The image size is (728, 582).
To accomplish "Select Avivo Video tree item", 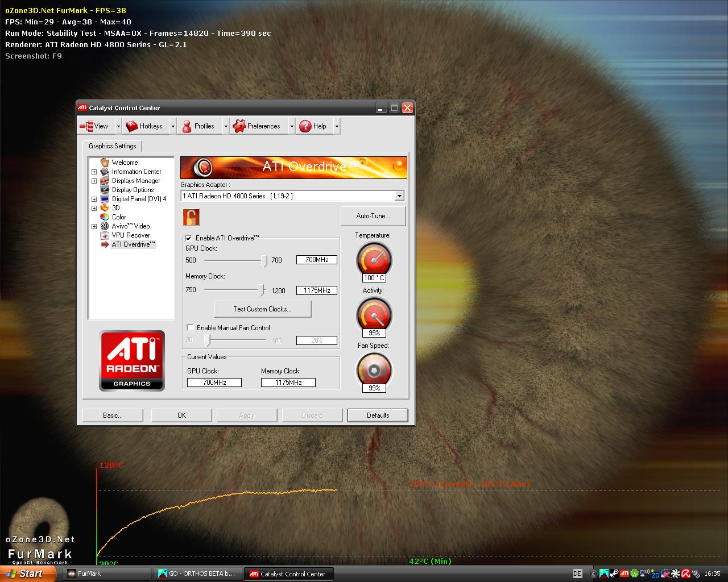I will pyautogui.click(x=131, y=226).
